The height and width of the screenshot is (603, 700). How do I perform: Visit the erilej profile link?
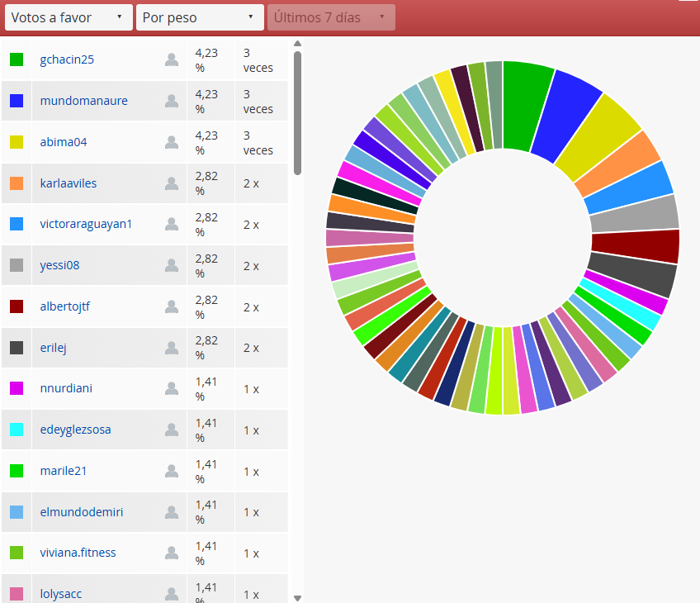tap(53, 348)
